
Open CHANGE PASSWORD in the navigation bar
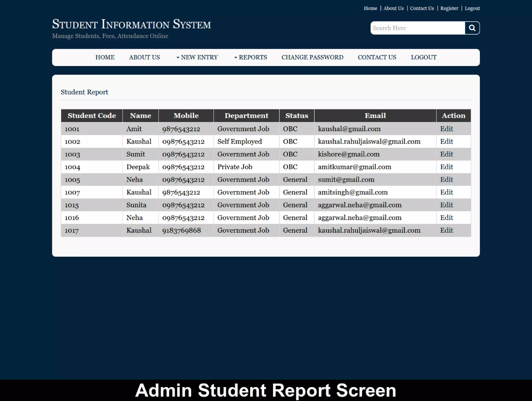coord(312,57)
